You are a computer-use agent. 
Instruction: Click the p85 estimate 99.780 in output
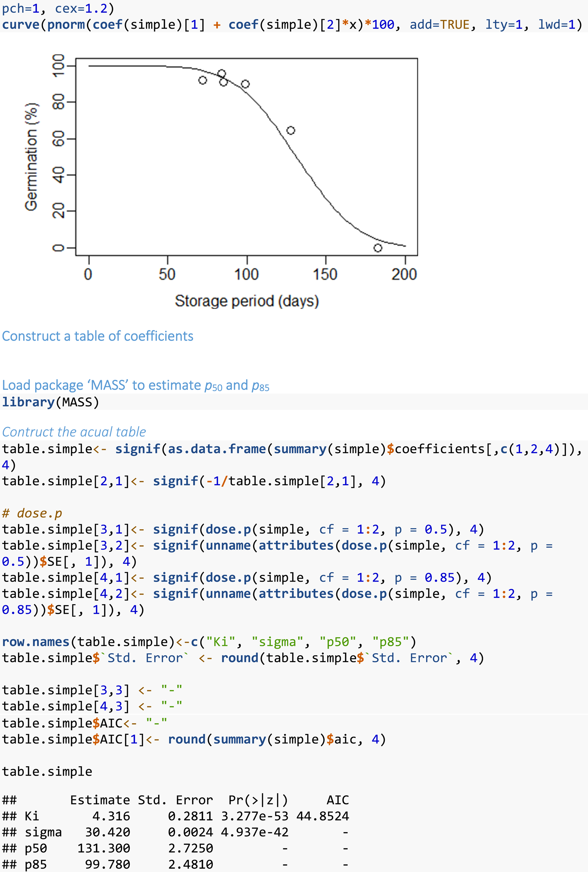pyautogui.click(x=107, y=864)
